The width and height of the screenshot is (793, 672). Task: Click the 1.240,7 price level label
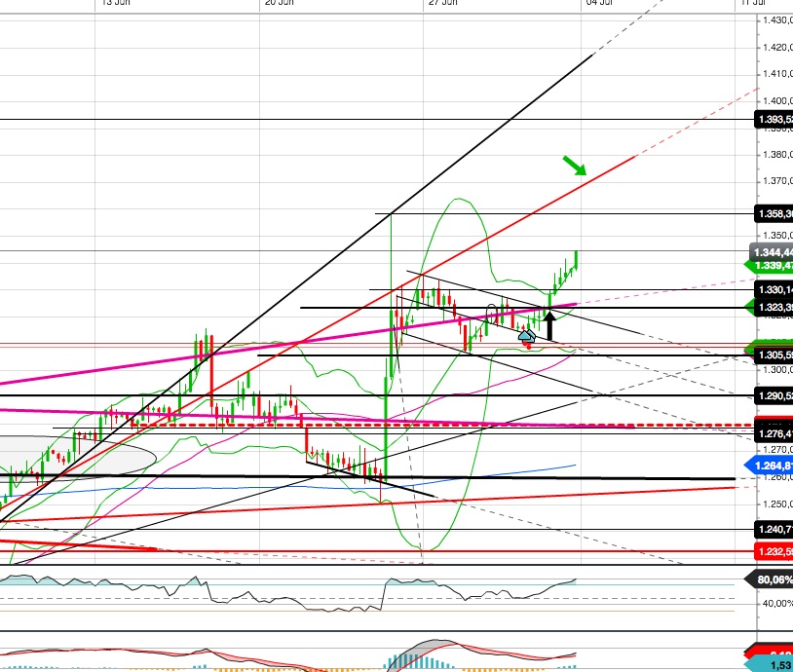tap(774, 530)
